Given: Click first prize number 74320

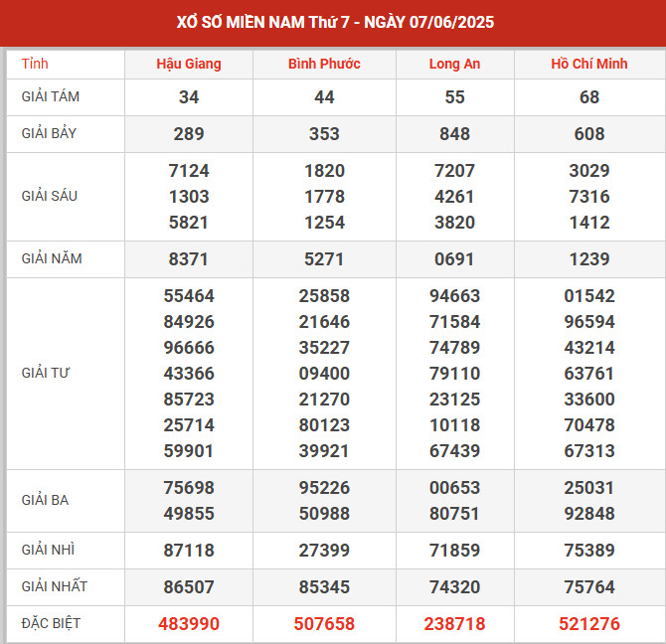Looking at the screenshot, I should [454, 587].
